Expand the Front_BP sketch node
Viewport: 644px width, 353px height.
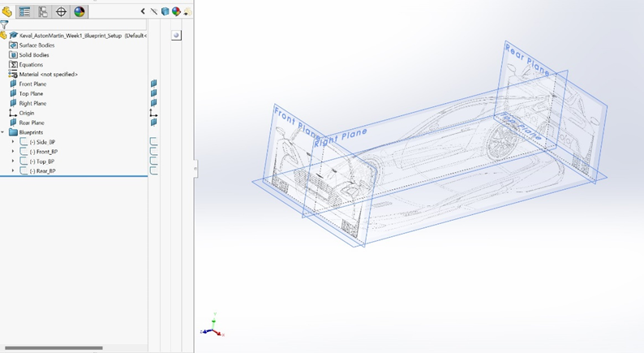tap(13, 152)
